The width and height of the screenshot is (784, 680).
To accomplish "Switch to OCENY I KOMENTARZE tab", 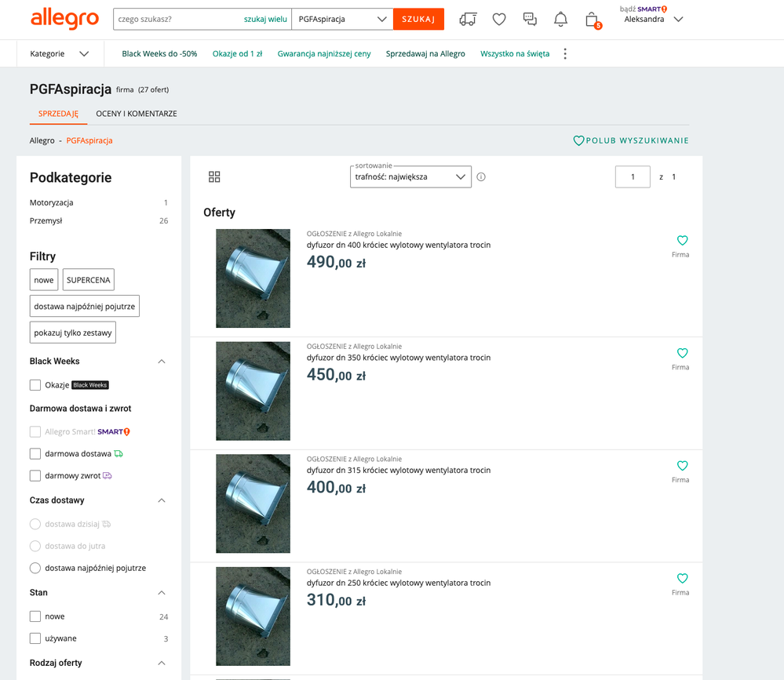I will click(137, 114).
